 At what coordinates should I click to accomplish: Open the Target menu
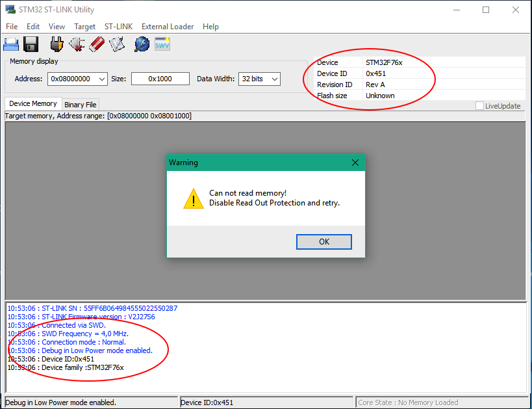85,27
